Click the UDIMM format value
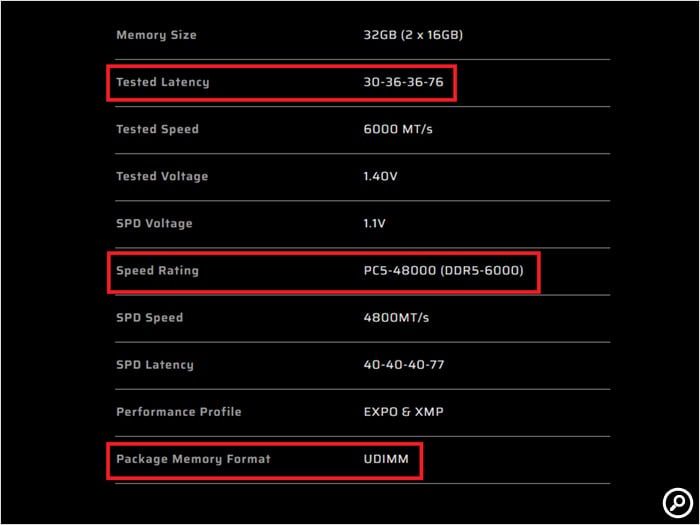 click(x=386, y=459)
